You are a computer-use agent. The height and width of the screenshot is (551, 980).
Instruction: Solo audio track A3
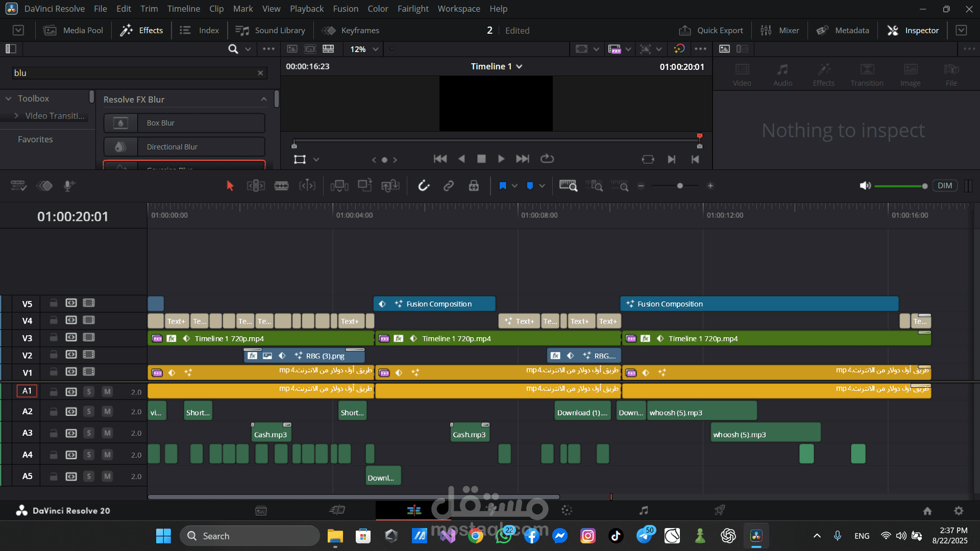[89, 433]
